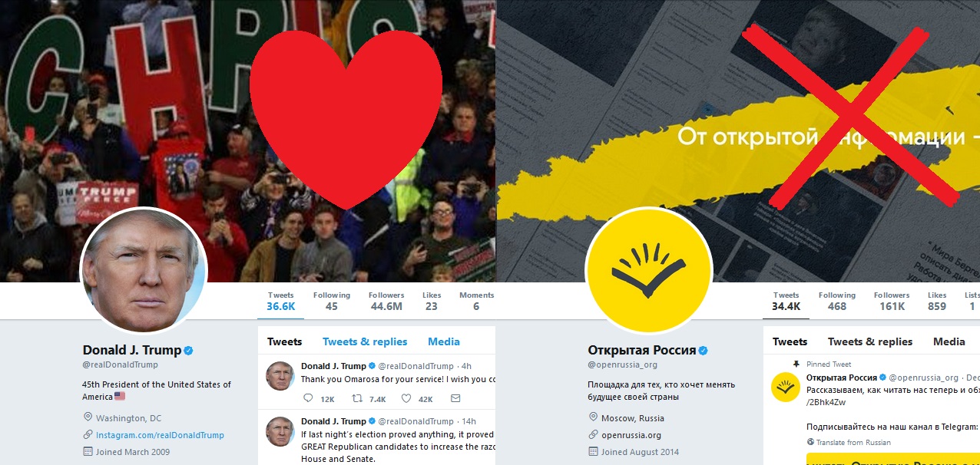Open Trump's Moments count
The height and width of the screenshot is (465, 980).
(476, 301)
